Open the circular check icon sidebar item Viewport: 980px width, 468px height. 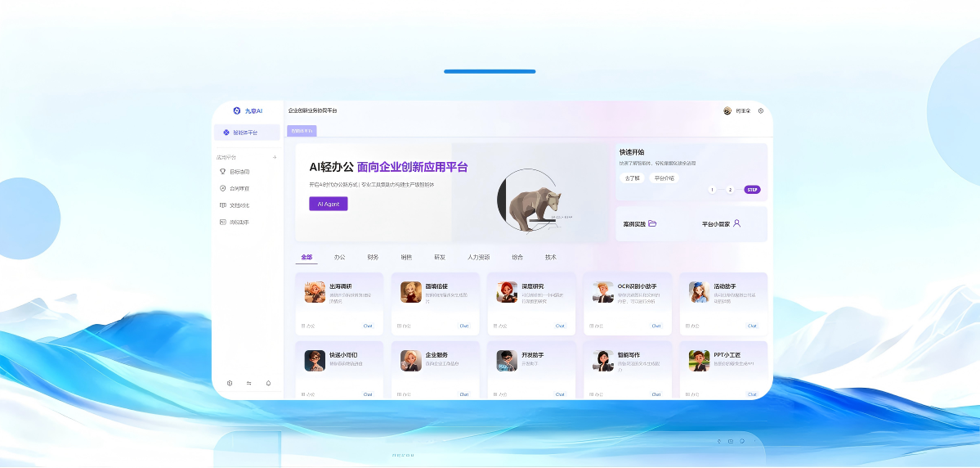[222, 188]
